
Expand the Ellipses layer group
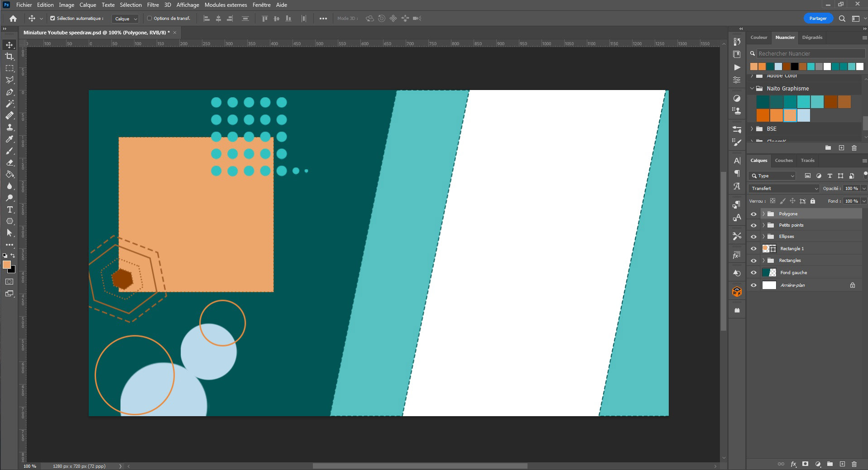point(763,237)
